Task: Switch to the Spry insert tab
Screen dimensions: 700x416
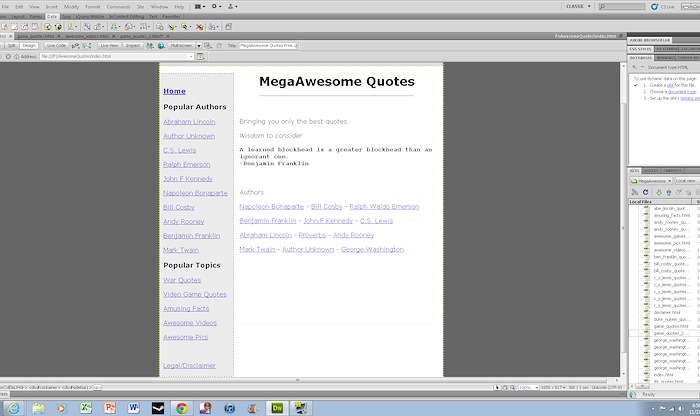Action: pyautogui.click(x=67, y=17)
